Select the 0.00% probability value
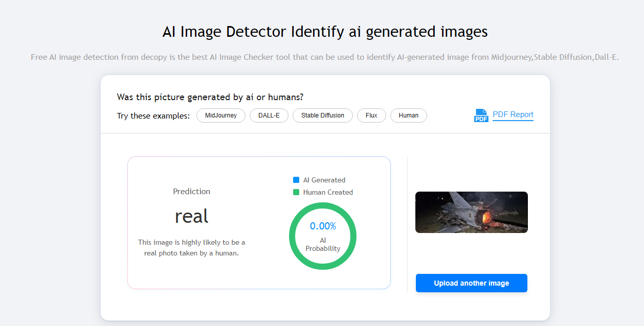The width and height of the screenshot is (644, 326). tap(323, 226)
